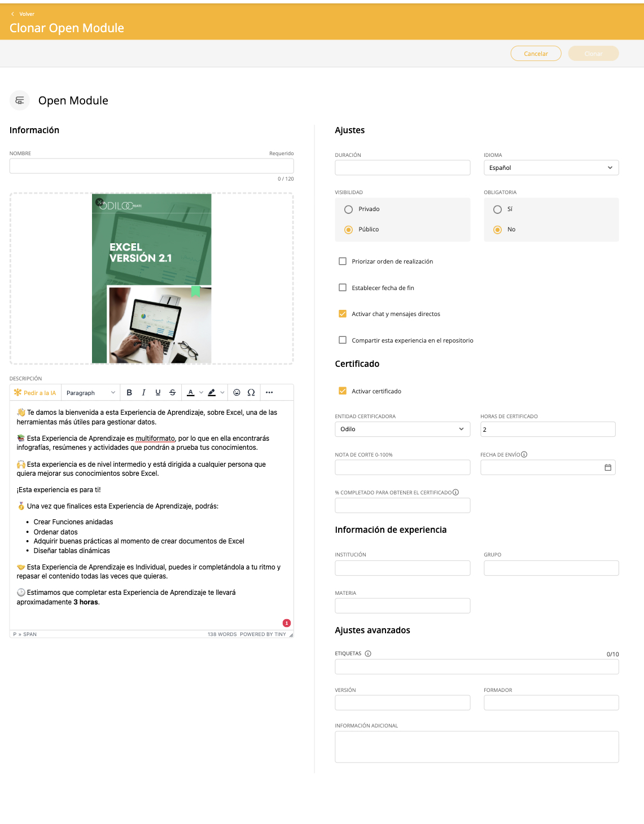644x824 pixels.
Task: Open the Idioma dropdown showing Español
Action: (551, 168)
